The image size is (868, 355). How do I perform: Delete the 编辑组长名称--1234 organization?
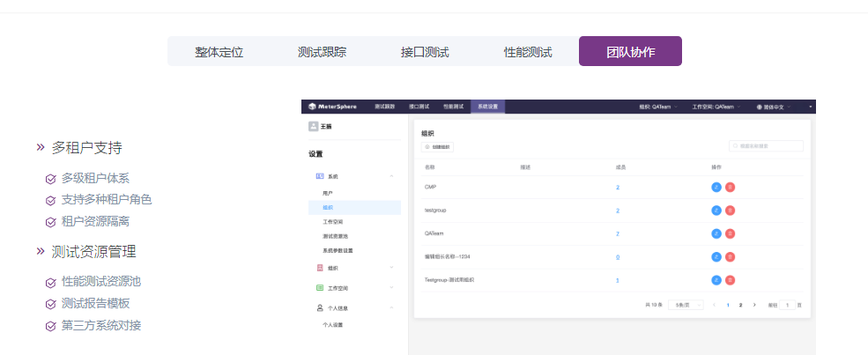(731, 257)
